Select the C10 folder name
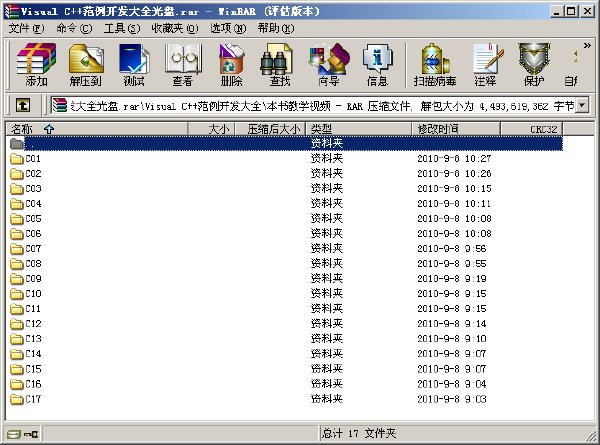This screenshot has width=600, height=445. 33,294
